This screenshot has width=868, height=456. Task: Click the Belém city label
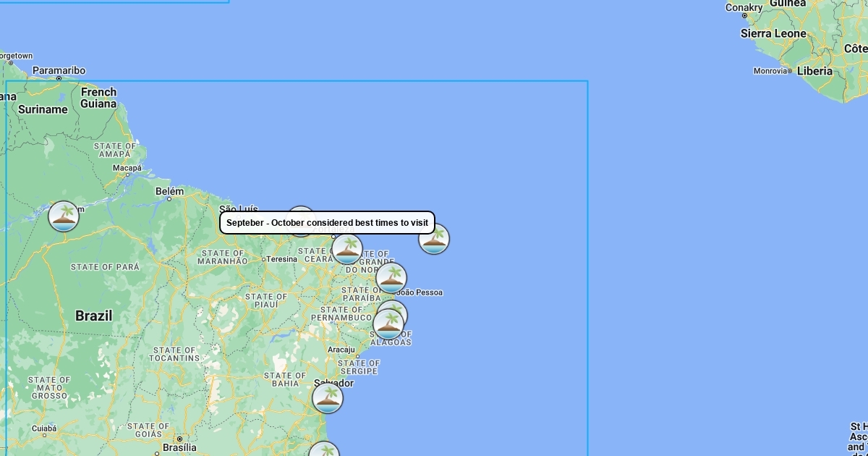[170, 191]
